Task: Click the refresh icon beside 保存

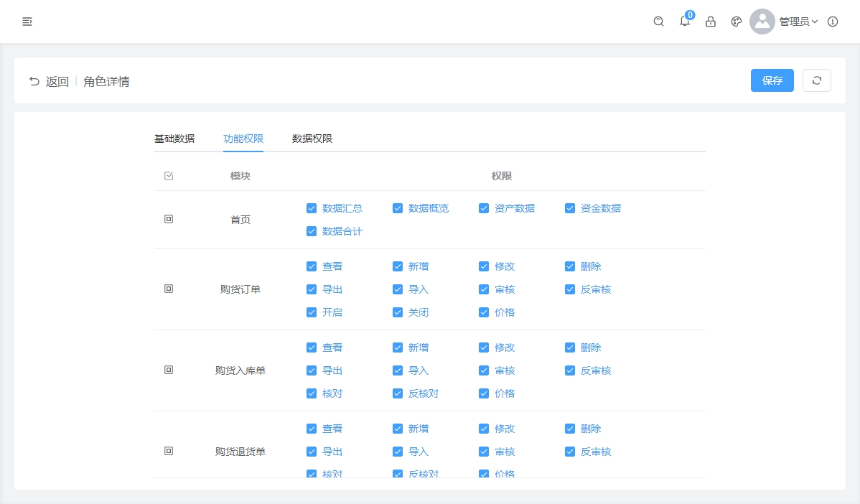Action: coord(816,80)
